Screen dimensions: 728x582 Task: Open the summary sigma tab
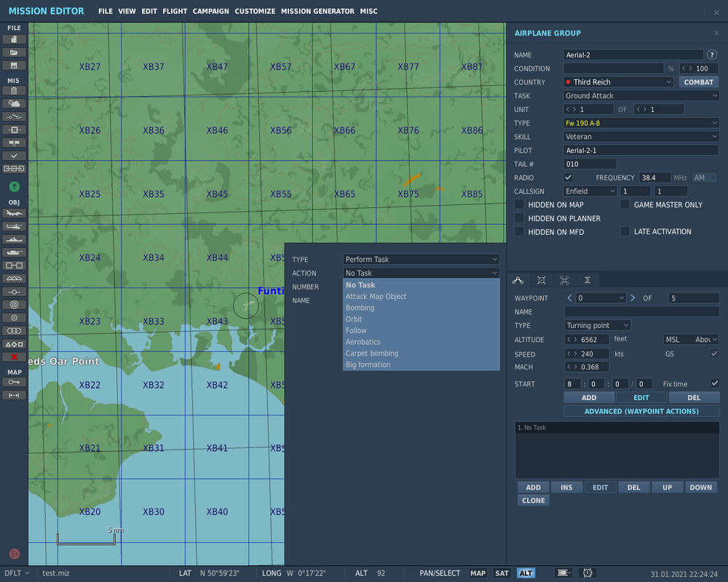point(587,280)
